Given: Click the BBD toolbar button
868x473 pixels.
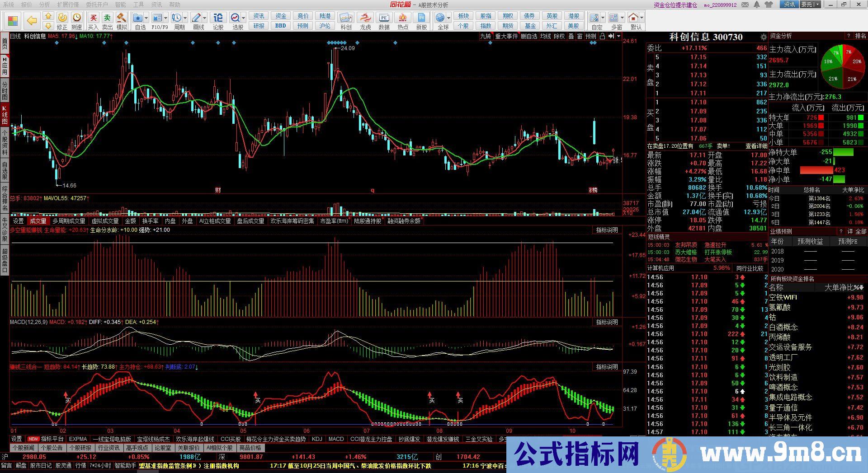Looking at the screenshot, I should point(280,26).
